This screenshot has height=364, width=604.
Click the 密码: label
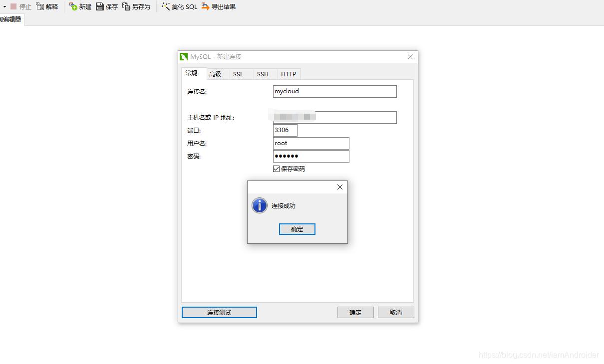(194, 157)
